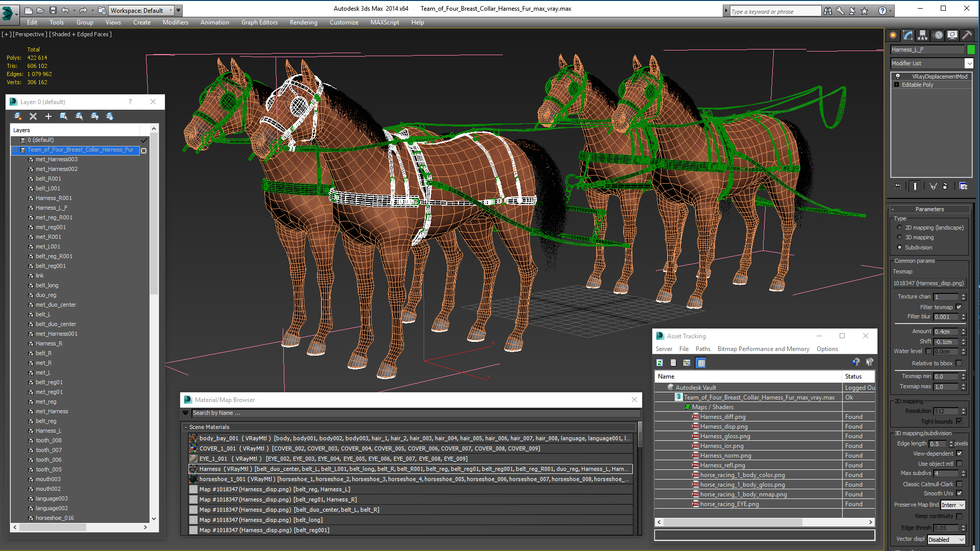The width and height of the screenshot is (980, 551).
Task: Collapse the Team_of_Four_Breast_Collar_Harness_Fur layer
Action: coord(15,150)
